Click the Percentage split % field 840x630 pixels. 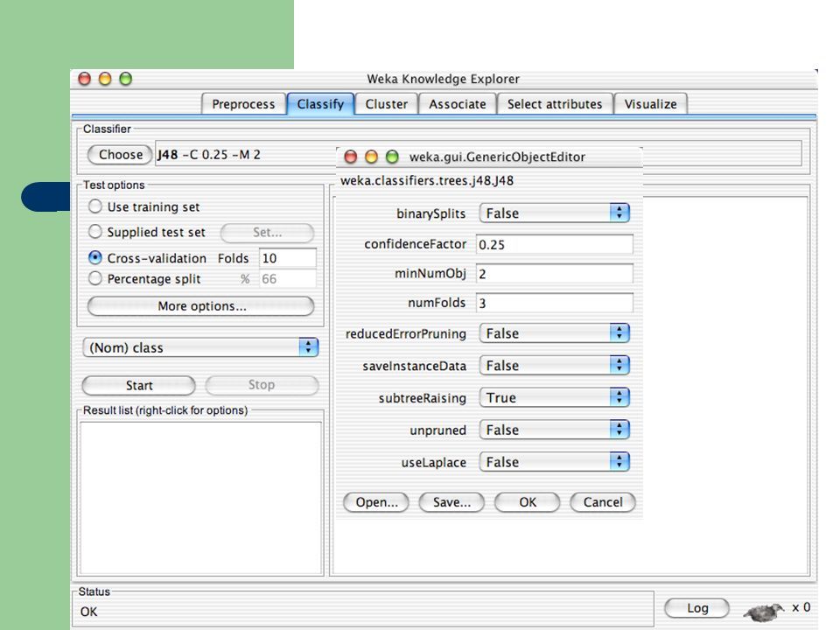(x=288, y=278)
